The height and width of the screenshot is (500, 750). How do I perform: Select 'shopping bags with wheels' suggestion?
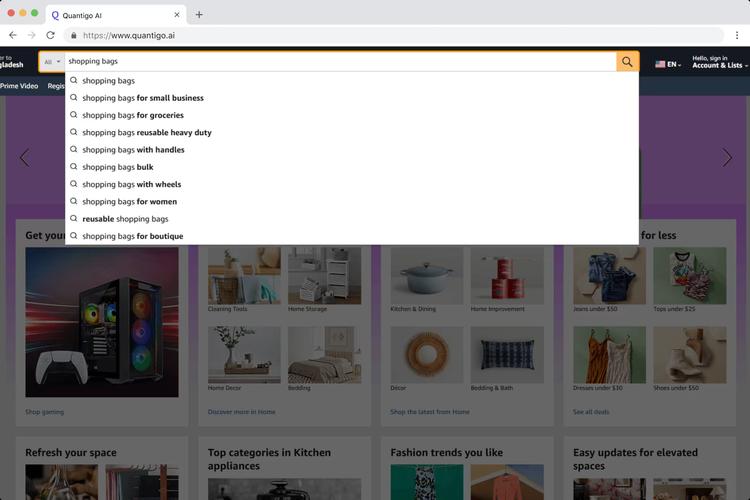[x=352, y=184]
